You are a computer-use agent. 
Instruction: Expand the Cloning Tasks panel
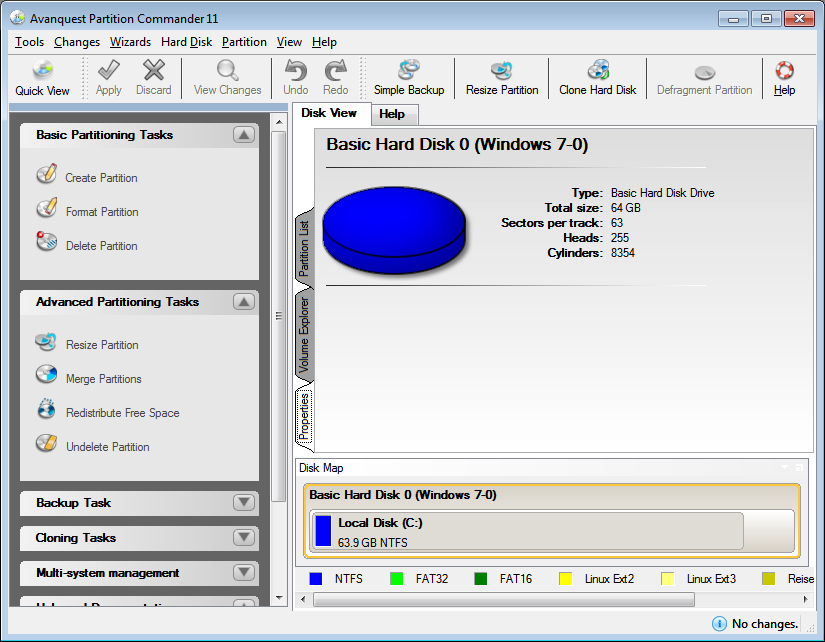pyautogui.click(x=244, y=537)
